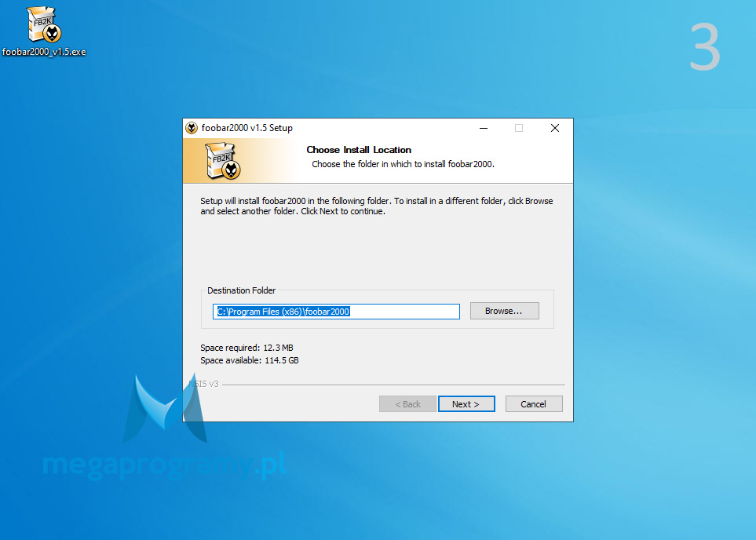This screenshot has height=540, width=756.
Task: Click the 'foobar2000 v1.5 Setup' window title
Action: [247, 128]
